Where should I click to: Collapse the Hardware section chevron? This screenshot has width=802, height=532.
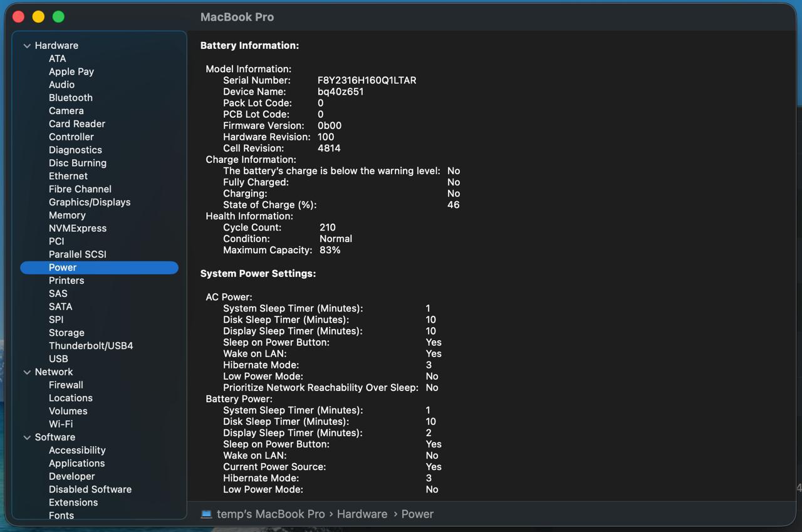point(27,46)
